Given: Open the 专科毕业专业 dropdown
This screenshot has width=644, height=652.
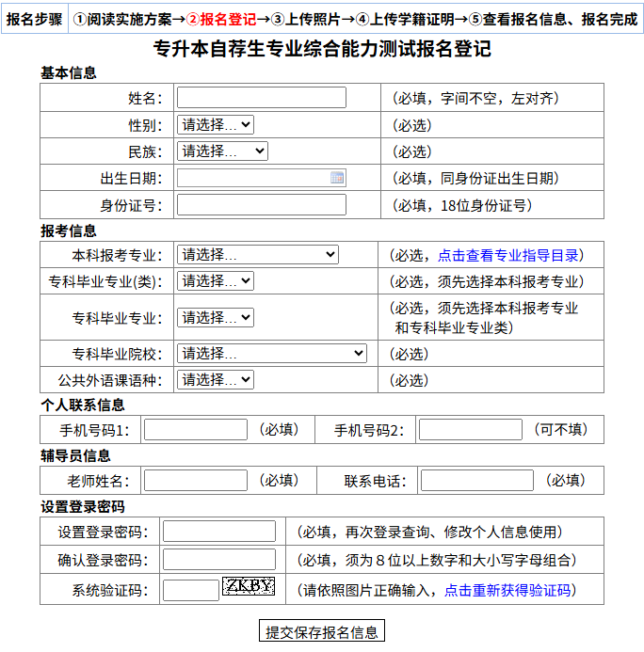Looking at the screenshot, I should (216, 318).
